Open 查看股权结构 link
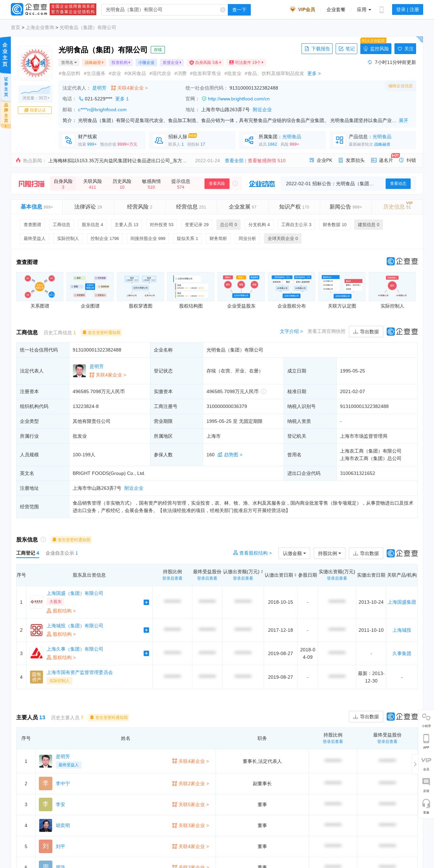Screen dimensions: 434x868 (252, 553)
